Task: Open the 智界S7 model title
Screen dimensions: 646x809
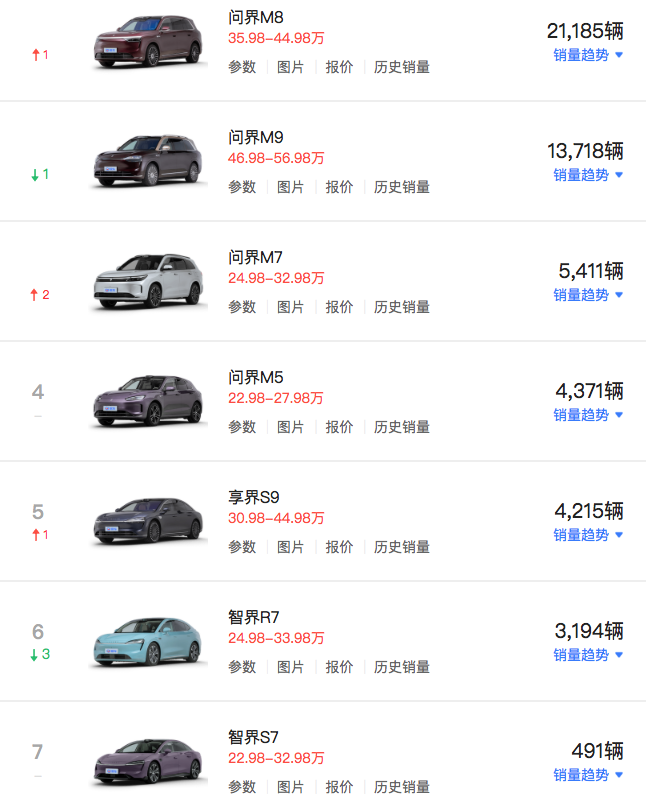Action: [255, 737]
